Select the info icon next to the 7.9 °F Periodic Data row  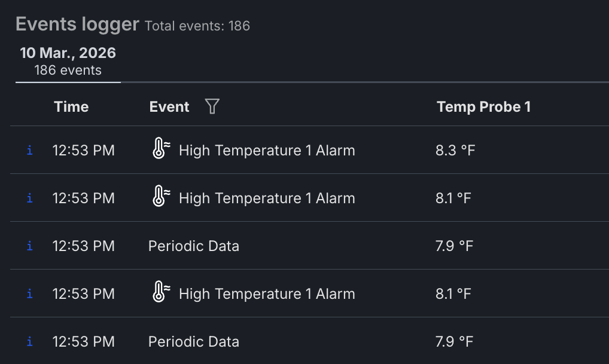pyautogui.click(x=29, y=246)
